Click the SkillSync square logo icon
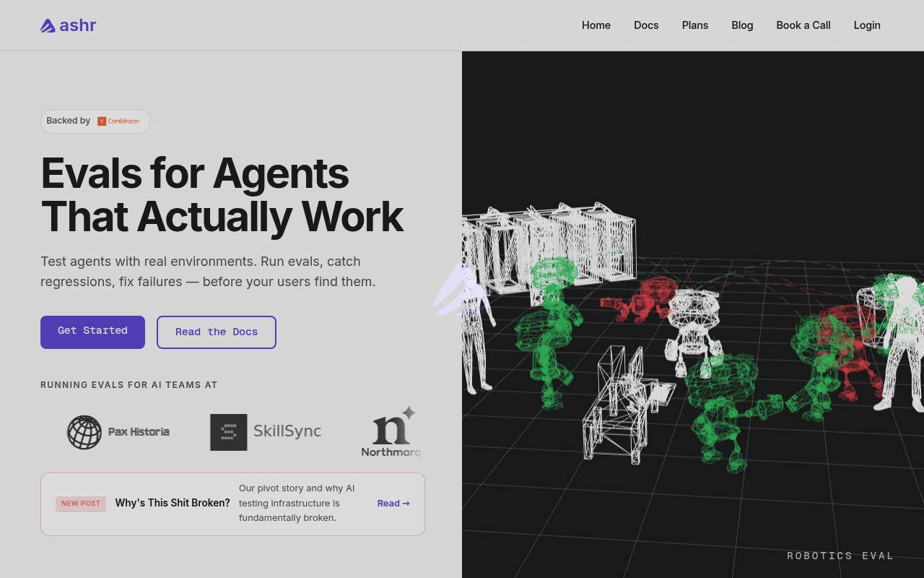This screenshot has width=924, height=578. tap(229, 432)
